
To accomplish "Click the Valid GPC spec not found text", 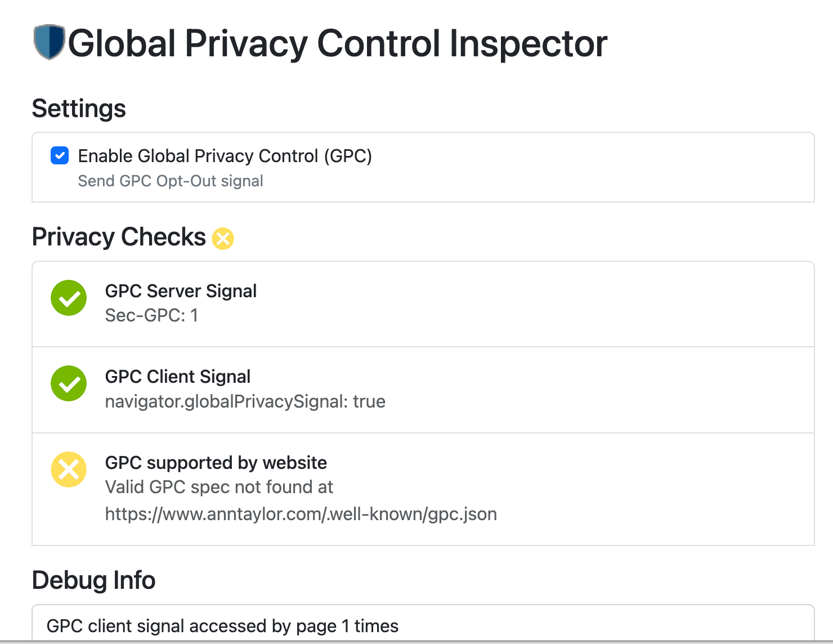I will (x=219, y=487).
